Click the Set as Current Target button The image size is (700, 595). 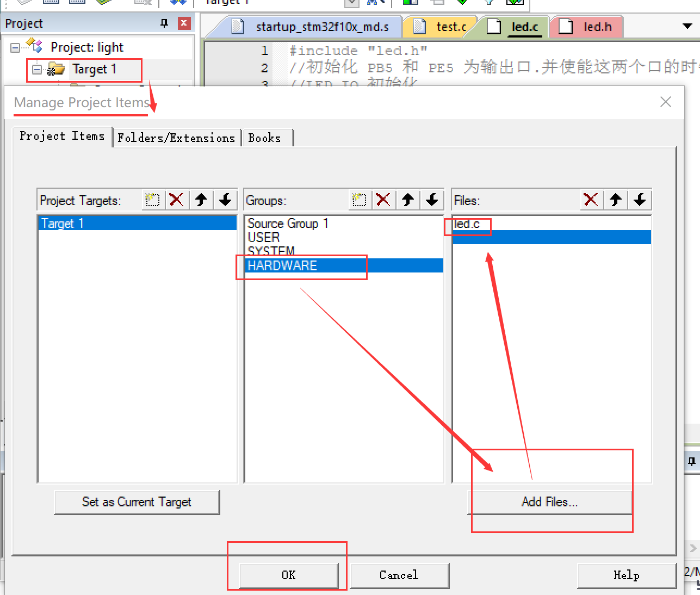[x=137, y=502]
